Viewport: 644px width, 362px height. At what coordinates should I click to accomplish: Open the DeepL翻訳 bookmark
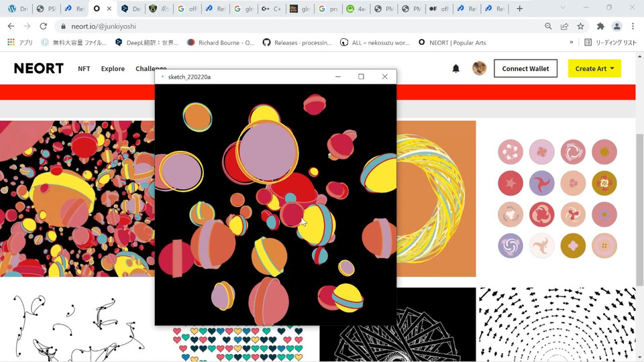[147, 42]
